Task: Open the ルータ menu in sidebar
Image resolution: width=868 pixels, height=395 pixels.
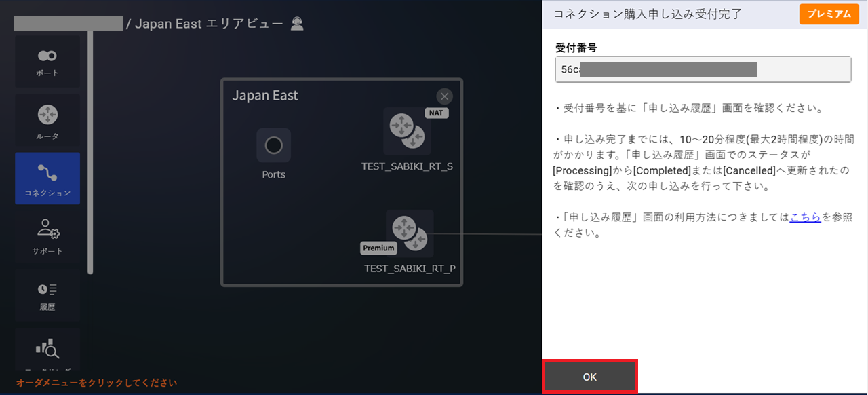Action: 47,120
